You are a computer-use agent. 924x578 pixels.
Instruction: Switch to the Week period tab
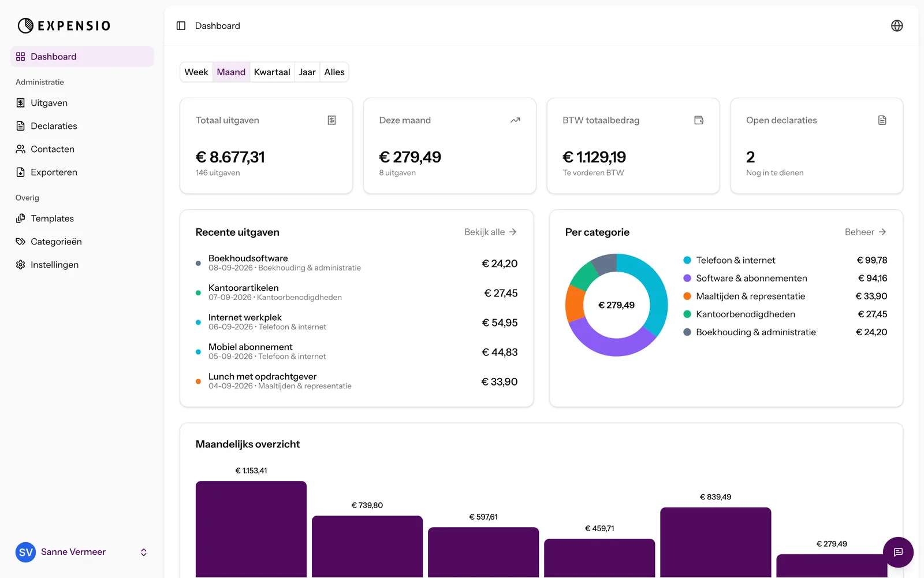(196, 72)
